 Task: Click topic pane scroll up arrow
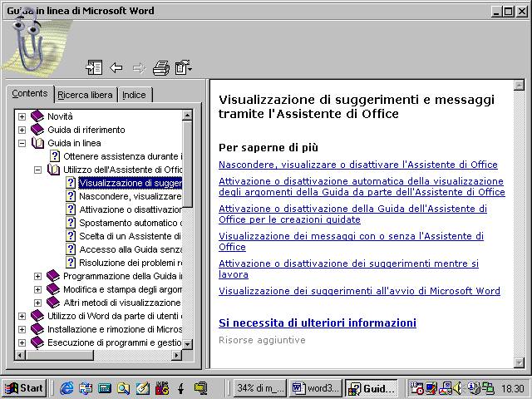point(519,85)
